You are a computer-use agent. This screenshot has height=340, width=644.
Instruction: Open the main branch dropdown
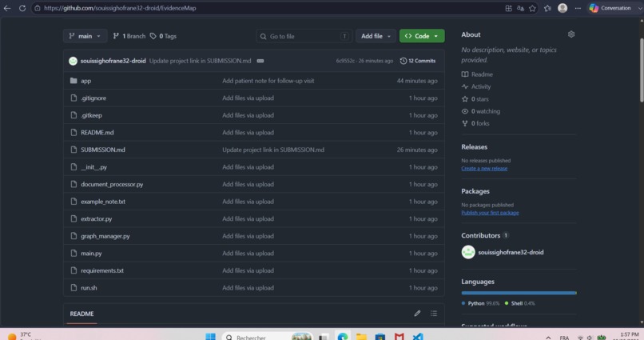tap(85, 36)
